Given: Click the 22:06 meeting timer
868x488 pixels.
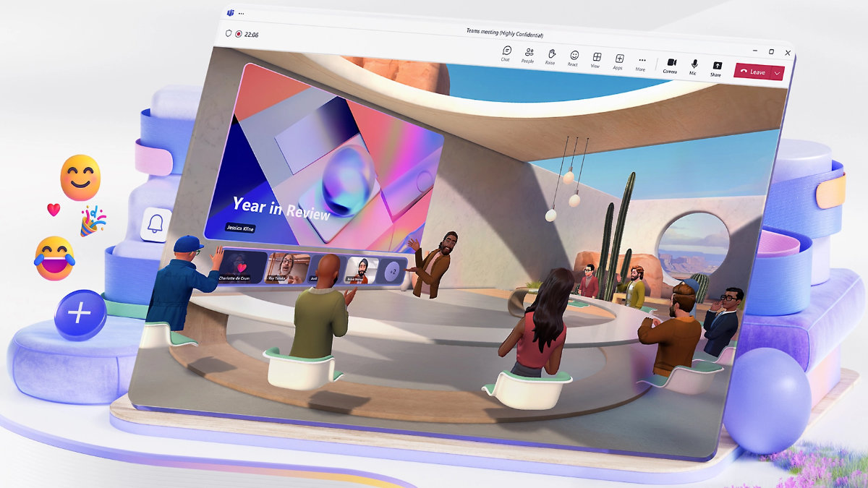Looking at the screenshot, I should [x=252, y=34].
